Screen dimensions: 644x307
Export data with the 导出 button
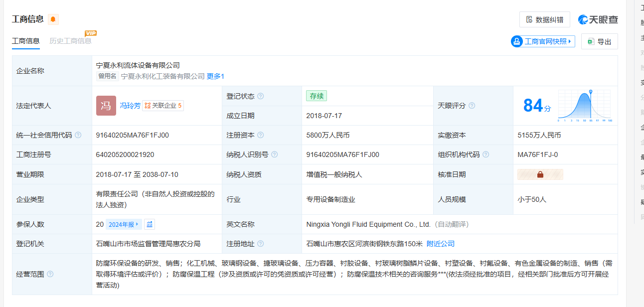(599, 42)
